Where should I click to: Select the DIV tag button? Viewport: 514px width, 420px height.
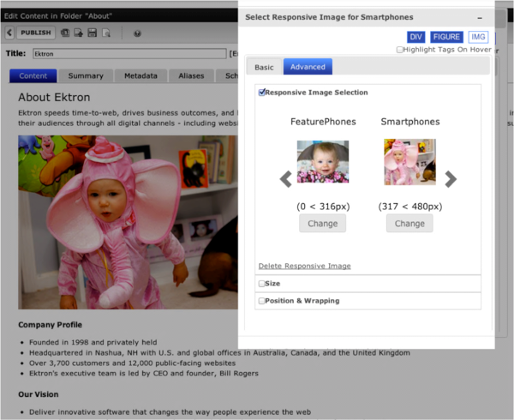[416, 37]
